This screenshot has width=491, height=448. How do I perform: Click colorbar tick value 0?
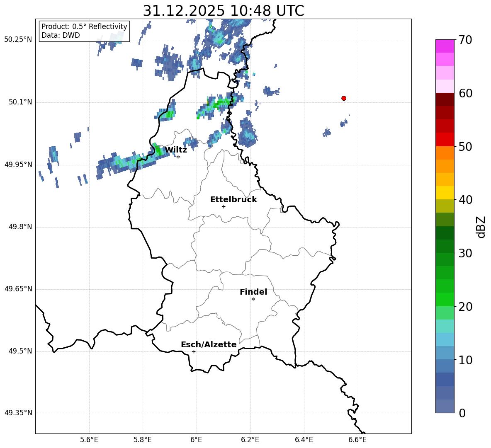(x=462, y=413)
